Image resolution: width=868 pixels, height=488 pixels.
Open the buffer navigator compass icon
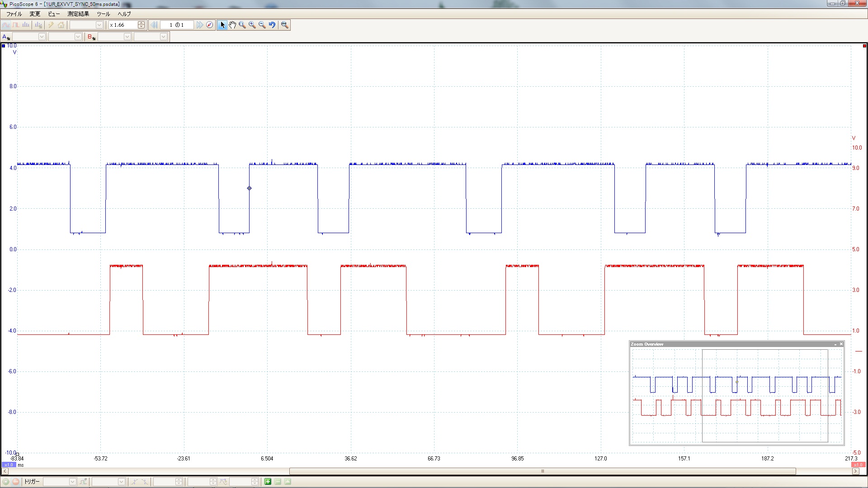tap(209, 25)
